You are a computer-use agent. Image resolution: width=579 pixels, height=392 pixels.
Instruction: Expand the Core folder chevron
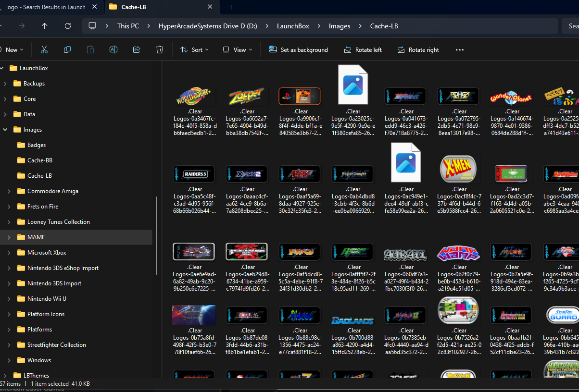point(5,99)
